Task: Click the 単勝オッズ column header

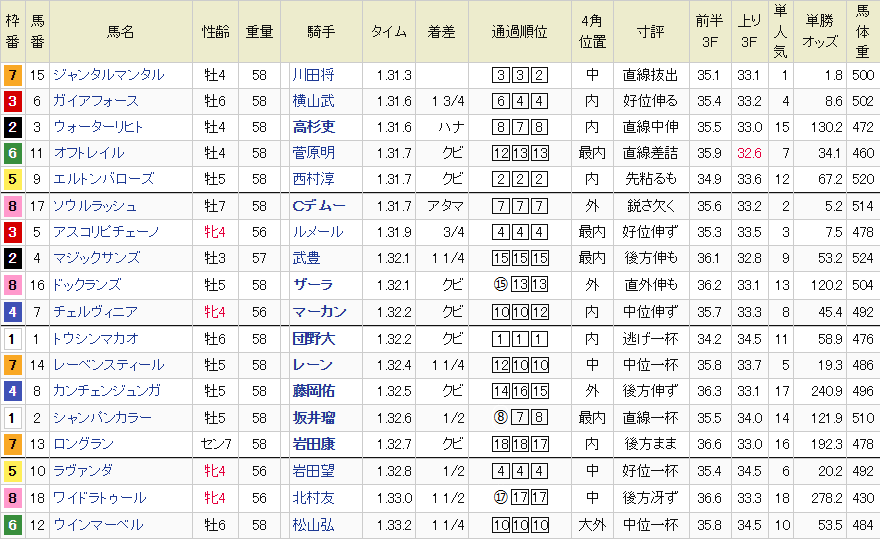Action: tap(822, 32)
